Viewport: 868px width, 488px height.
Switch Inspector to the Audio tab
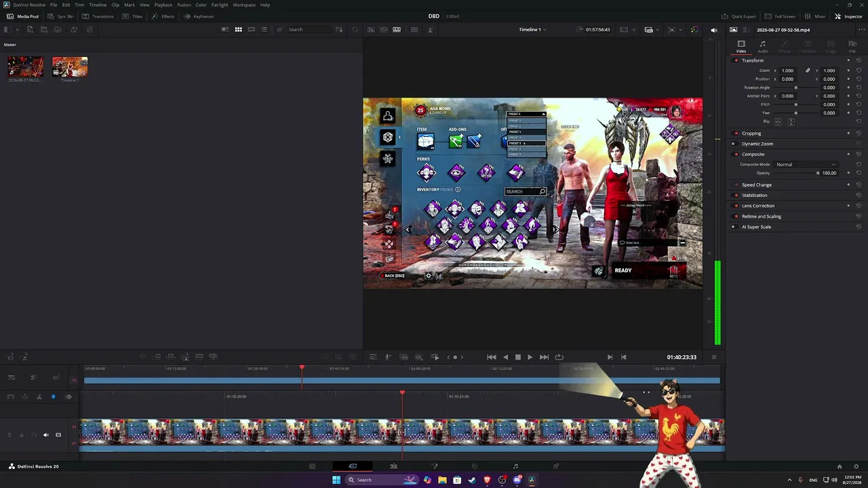(763, 46)
